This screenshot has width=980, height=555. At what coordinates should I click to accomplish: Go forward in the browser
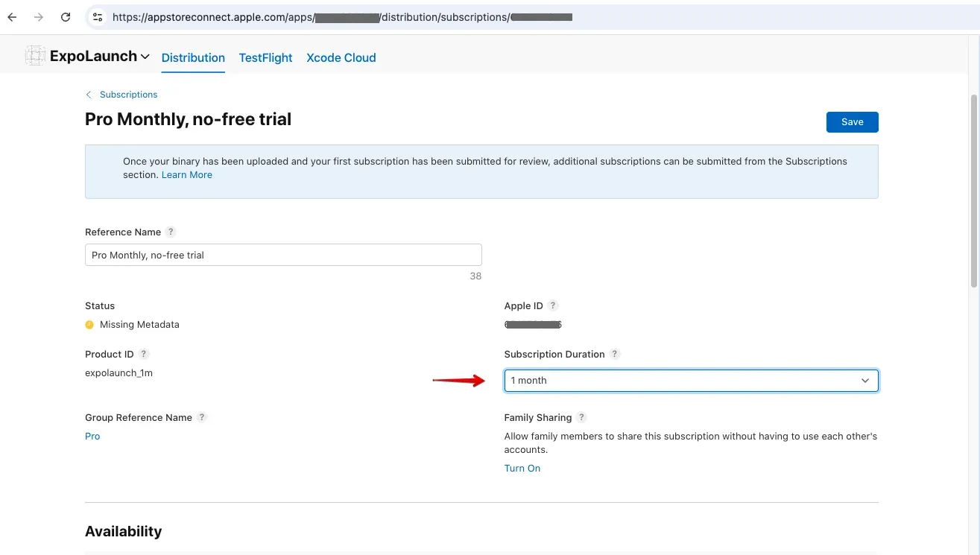click(39, 17)
